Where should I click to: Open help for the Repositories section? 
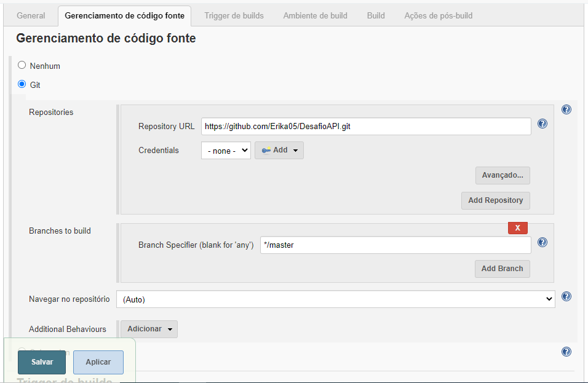[x=566, y=109]
